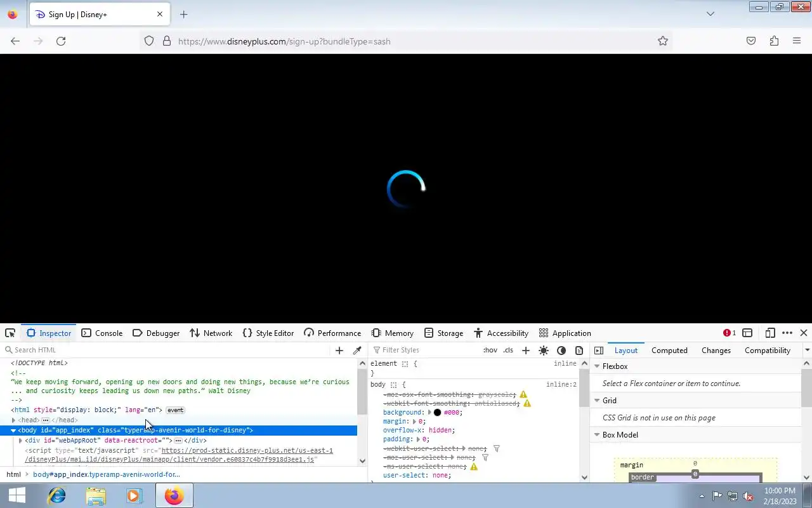Click the event badge on html

[x=175, y=410]
